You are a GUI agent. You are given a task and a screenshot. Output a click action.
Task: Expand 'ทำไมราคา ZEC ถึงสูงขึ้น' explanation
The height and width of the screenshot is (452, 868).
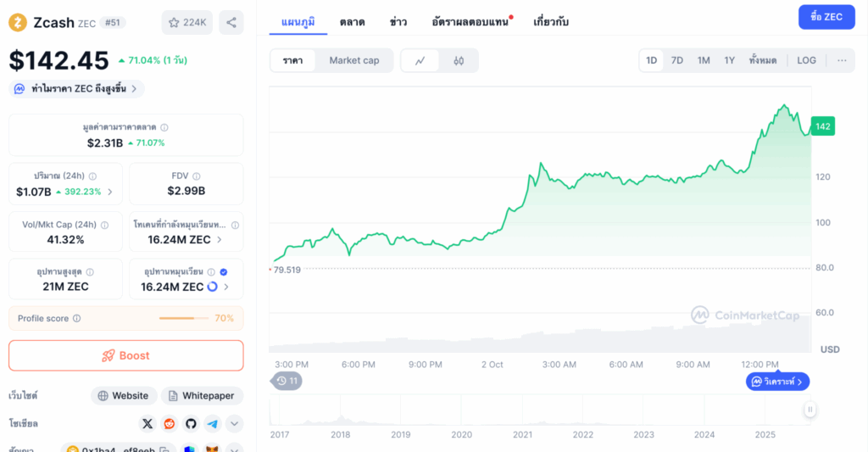click(x=76, y=88)
